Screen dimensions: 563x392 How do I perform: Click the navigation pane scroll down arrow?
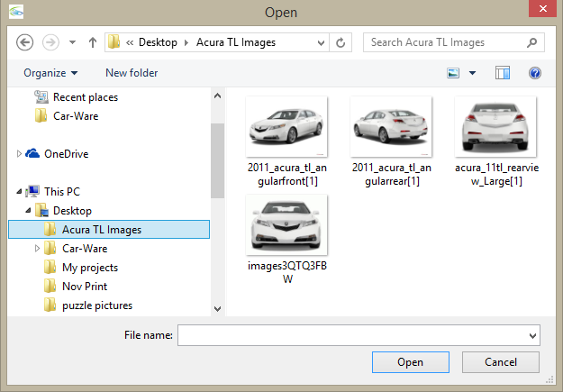pyautogui.click(x=218, y=308)
